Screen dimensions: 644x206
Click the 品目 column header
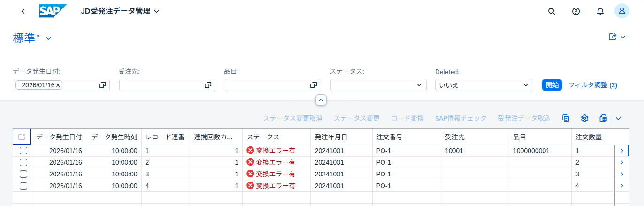point(541,137)
